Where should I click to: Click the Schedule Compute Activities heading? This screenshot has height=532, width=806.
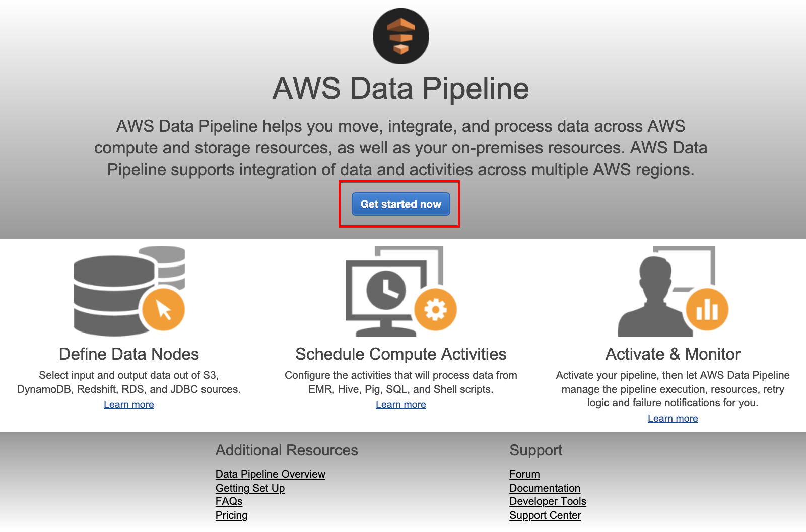[x=401, y=354]
